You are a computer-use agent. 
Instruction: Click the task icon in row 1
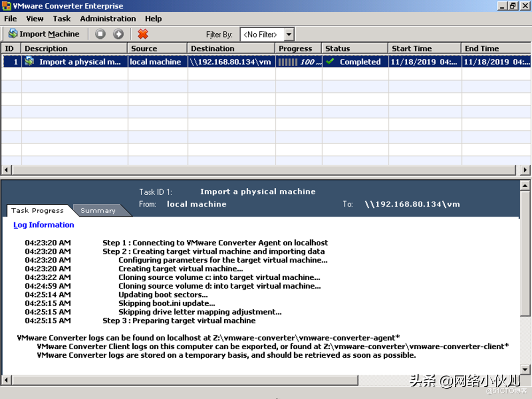pos(29,61)
